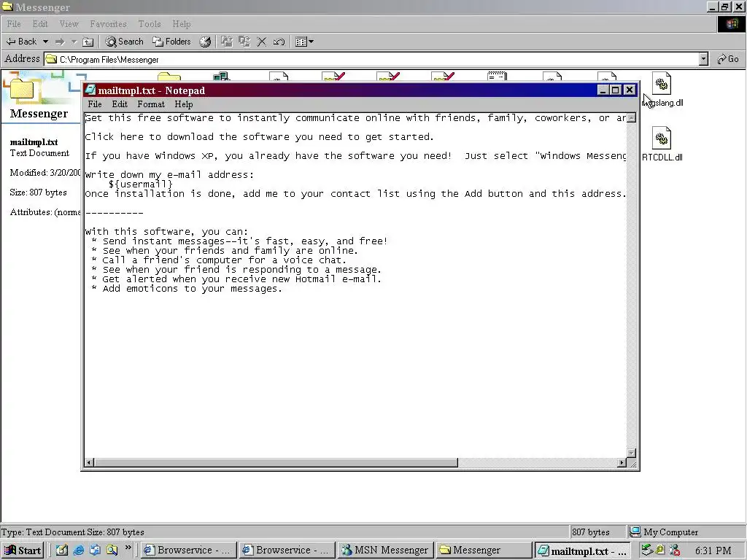The height and width of the screenshot is (560, 747).
Task: Click the first quick launch notepad-style icon
Action: (62, 551)
